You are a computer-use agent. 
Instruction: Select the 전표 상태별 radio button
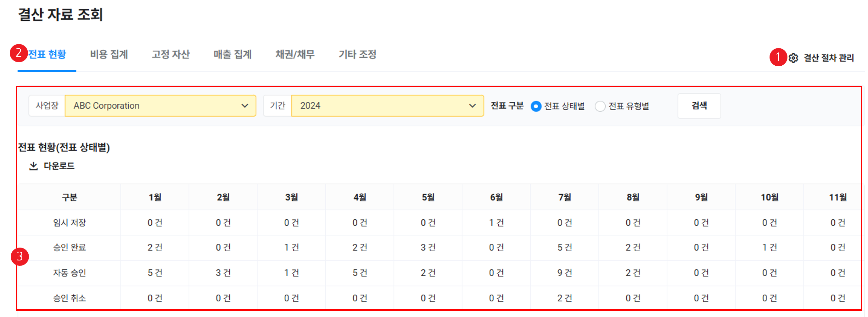536,106
